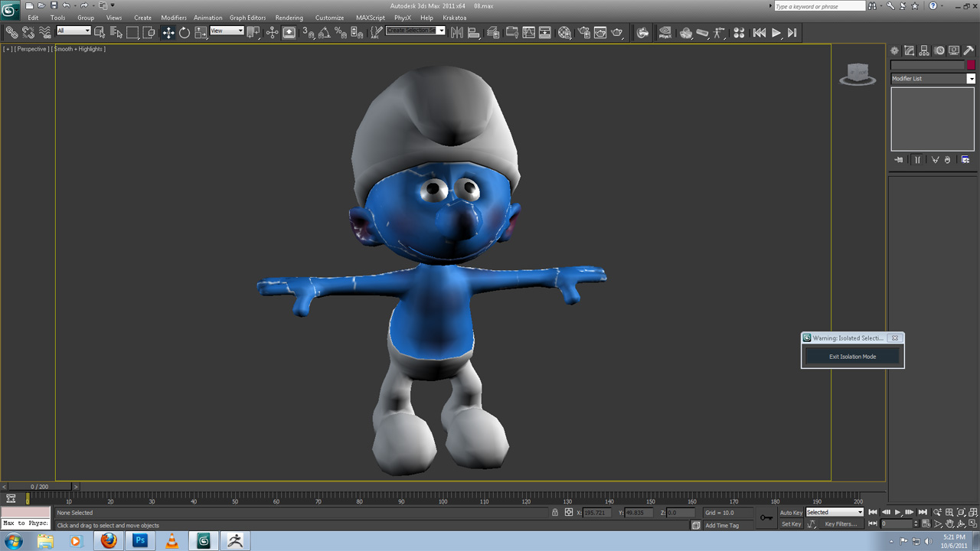Select the Select and Rotate tool
Viewport: 980px width, 551px height.
tap(184, 32)
